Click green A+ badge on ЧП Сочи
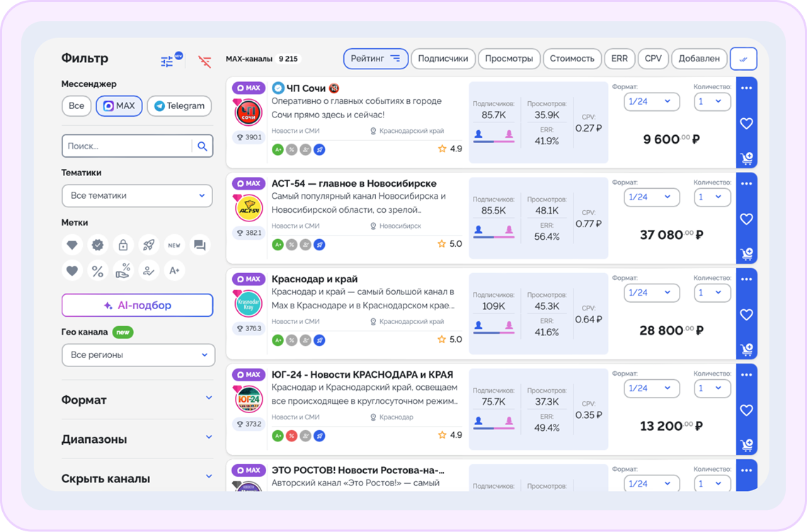This screenshot has width=807, height=532. point(278,150)
